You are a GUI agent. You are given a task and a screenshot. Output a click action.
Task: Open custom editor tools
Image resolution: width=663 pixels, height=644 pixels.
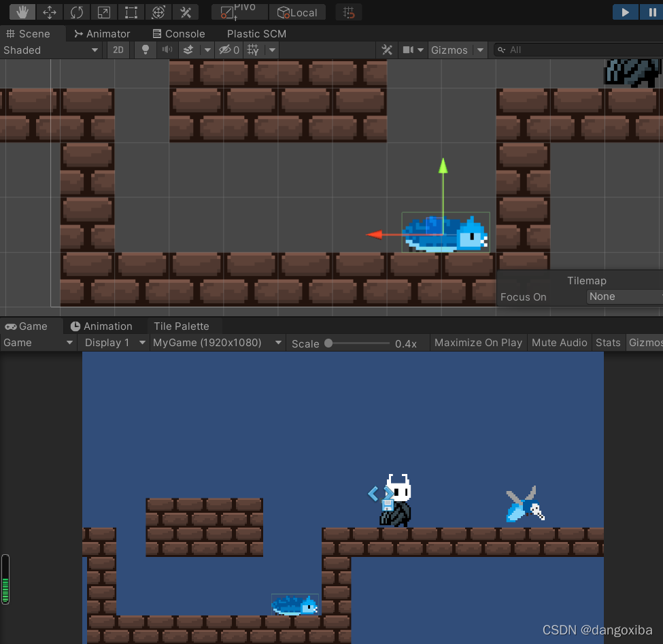(x=186, y=12)
